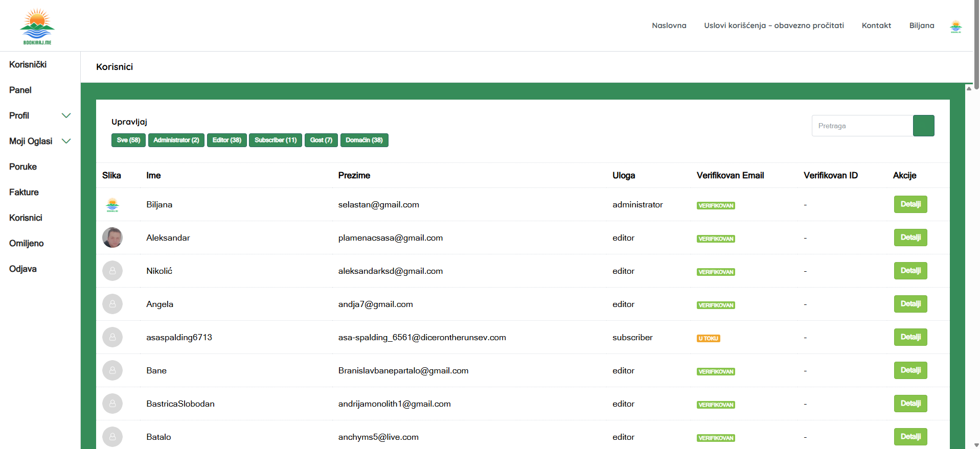Click Aleksandar's profile photo
Image resolution: width=980 pixels, height=449 pixels.
coord(112,238)
